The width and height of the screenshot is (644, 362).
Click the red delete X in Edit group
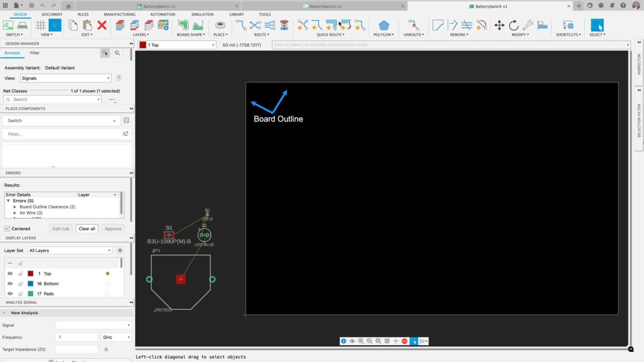point(102,26)
